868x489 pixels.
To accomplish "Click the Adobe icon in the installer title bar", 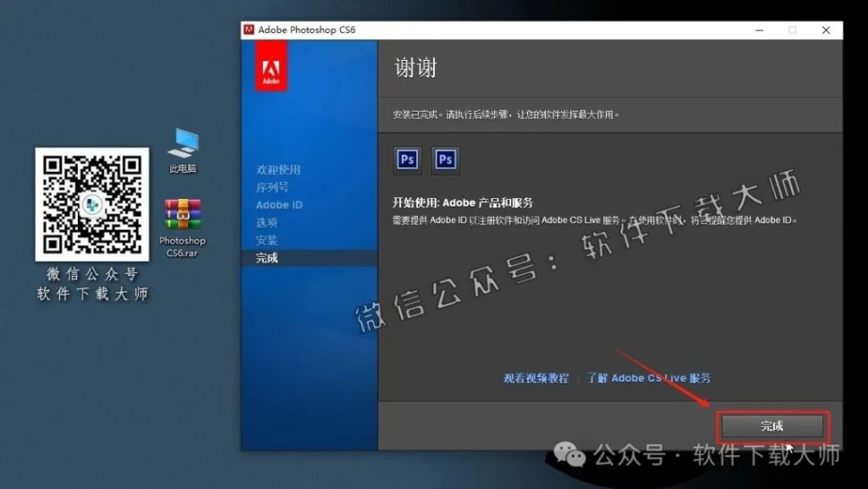I will (x=249, y=30).
